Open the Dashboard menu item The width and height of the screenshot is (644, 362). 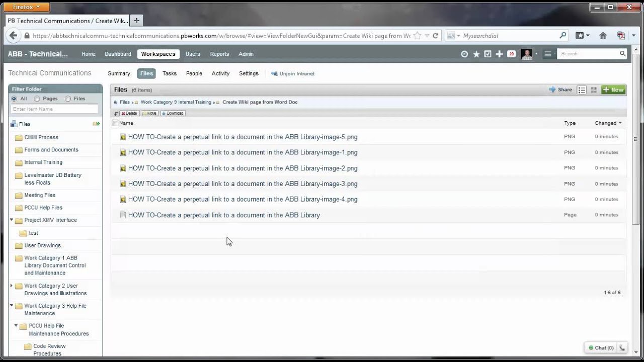tap(118, 54)
